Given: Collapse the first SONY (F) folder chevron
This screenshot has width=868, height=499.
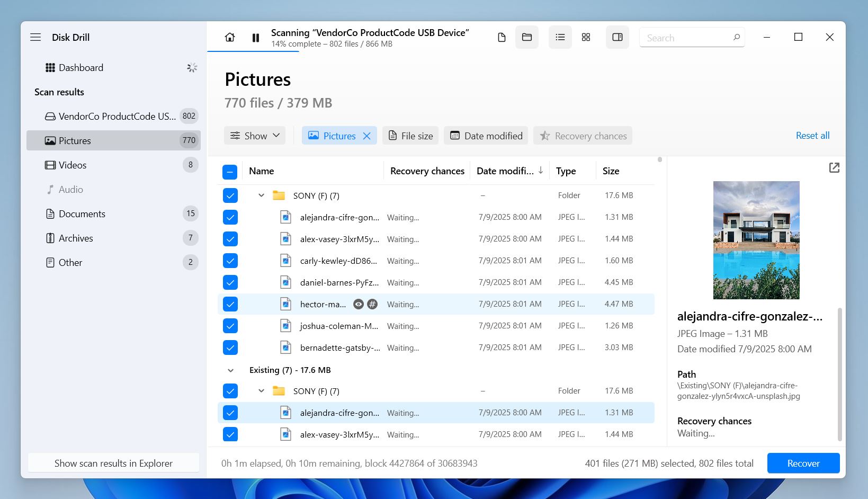Looking at the screenshot, I should (x=261, y=195).
